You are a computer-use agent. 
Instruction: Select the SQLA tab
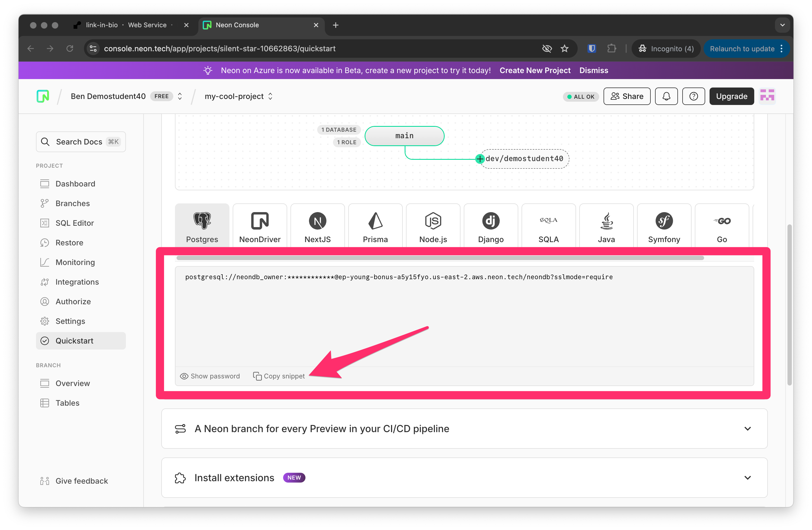point(549,225)
